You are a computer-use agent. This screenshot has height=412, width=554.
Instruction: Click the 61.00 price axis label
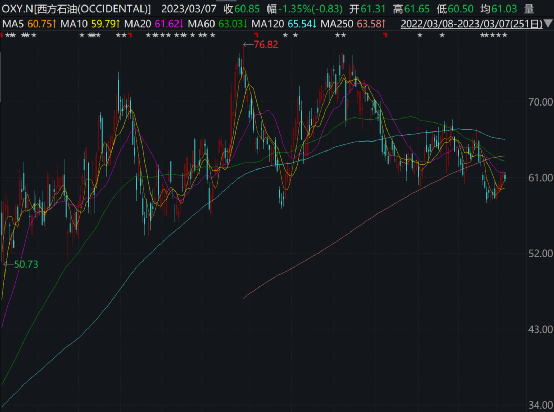coord(541,178)
